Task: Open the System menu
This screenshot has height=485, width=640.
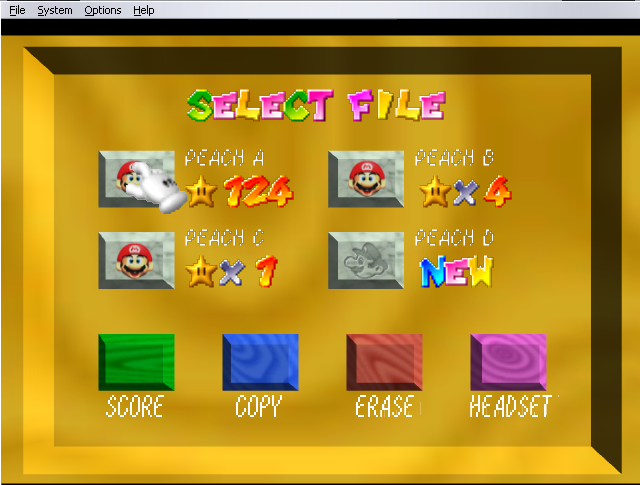Action: (55, 10)
